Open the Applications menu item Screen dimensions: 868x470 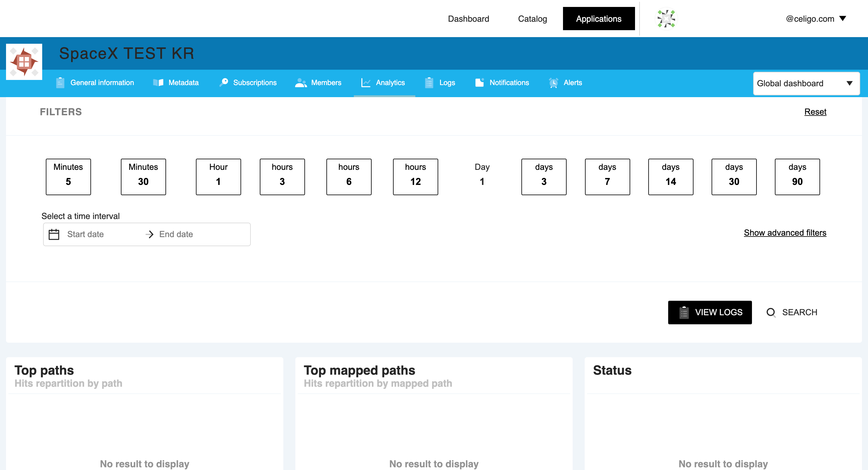[x=599, y=18]
